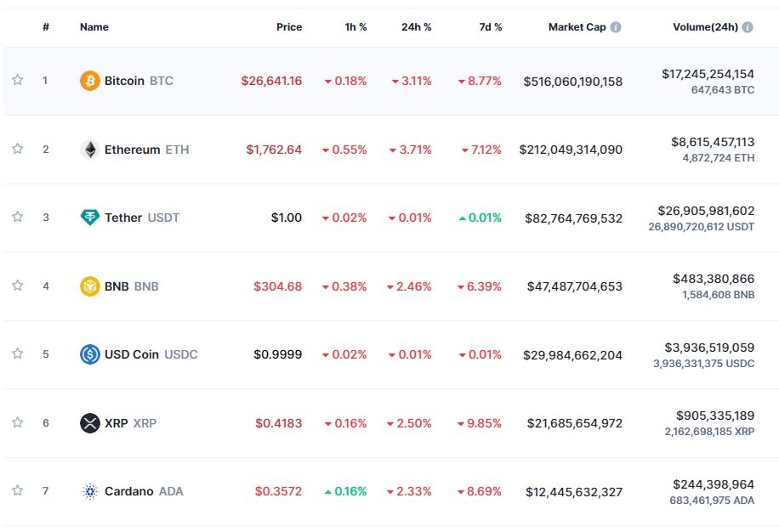Sort by the 24h % column header
This screenshot has width=779, height=532.
(x=416, y=27)
